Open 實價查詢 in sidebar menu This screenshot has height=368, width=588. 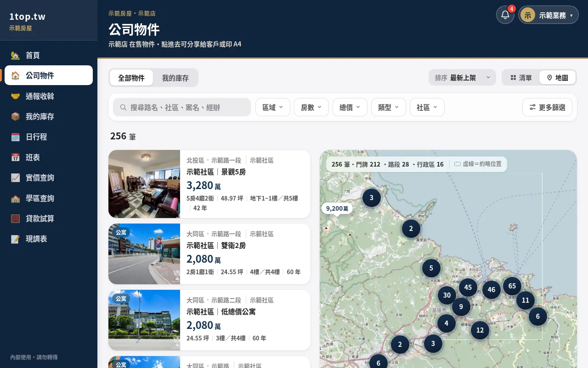[x=49, y=178]
